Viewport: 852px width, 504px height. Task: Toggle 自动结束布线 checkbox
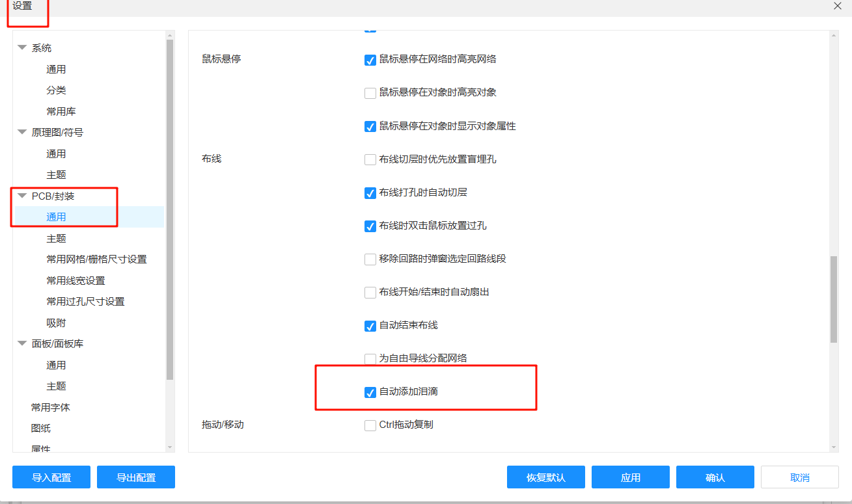370,326
